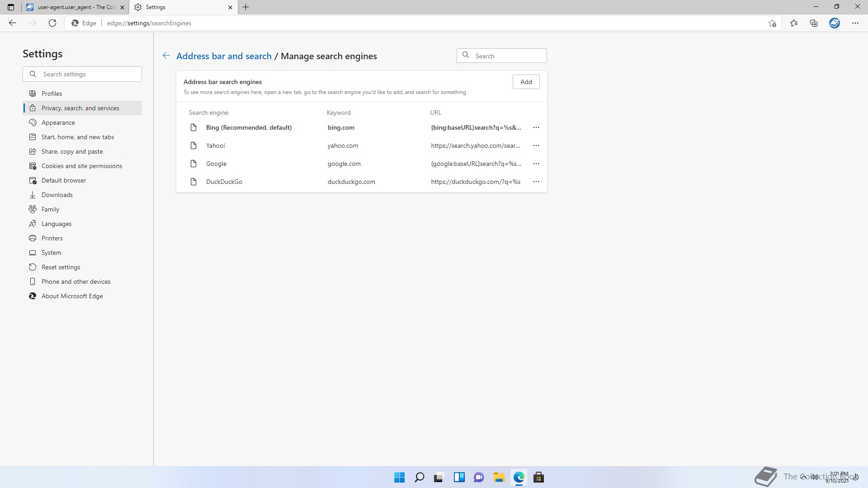The height and width of the screenshot is (488, 868).
Task: Click the Add search engine button
Action: coord(526,82)
